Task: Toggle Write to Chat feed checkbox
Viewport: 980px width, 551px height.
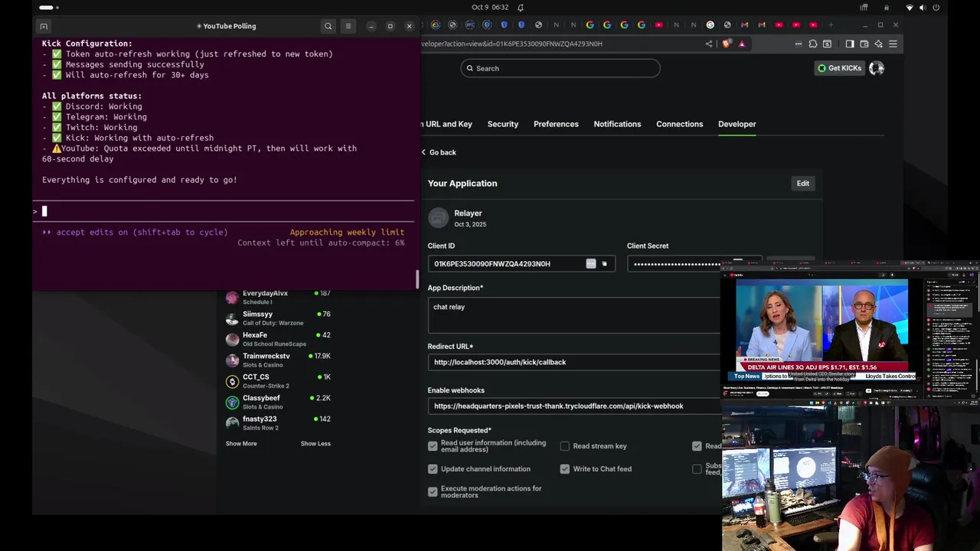Action: (x=565, y=469)
